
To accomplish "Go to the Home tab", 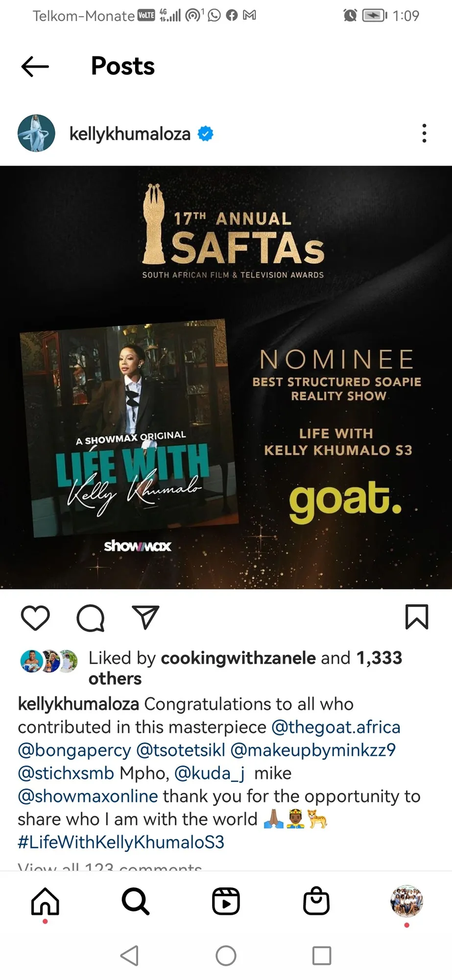I will (45, 902).
